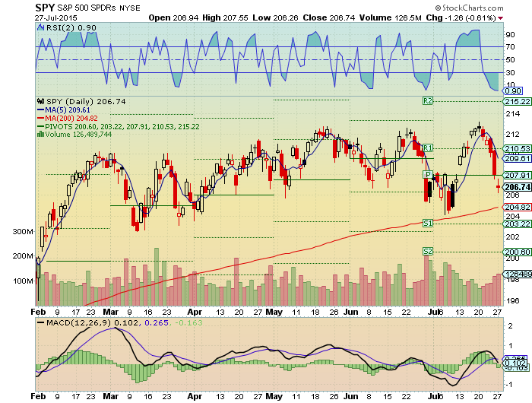Screen dimensions: 532x403
Task: Click the 'Close 206.74' value
Action: click(329, 17)
